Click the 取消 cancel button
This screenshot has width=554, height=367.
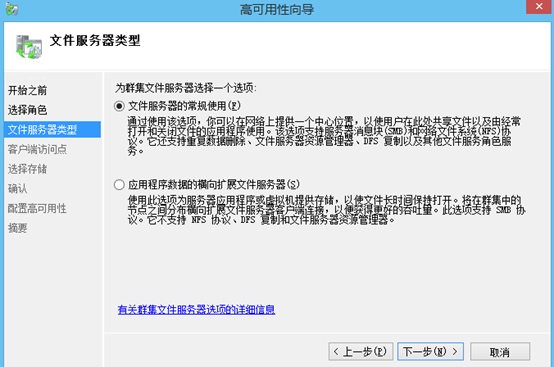(500, 351)
